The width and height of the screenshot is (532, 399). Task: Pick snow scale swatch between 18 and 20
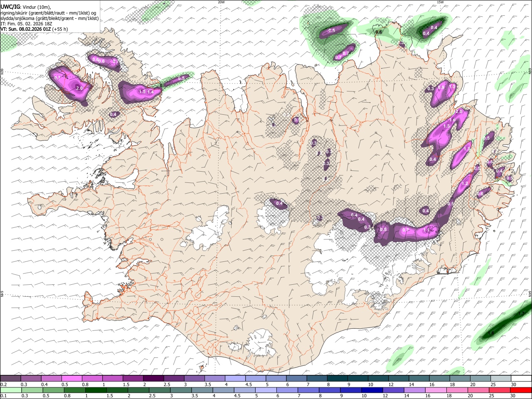(460, 379)
